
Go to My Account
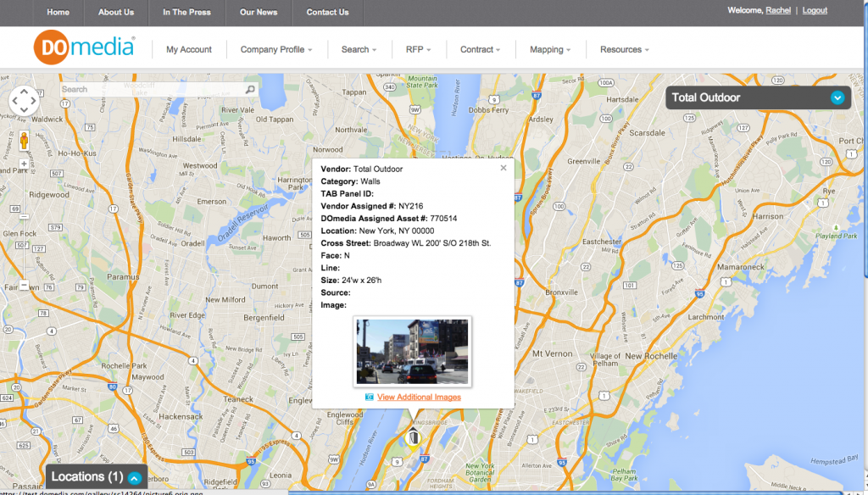pyautogui.click(x=189, y=49)
